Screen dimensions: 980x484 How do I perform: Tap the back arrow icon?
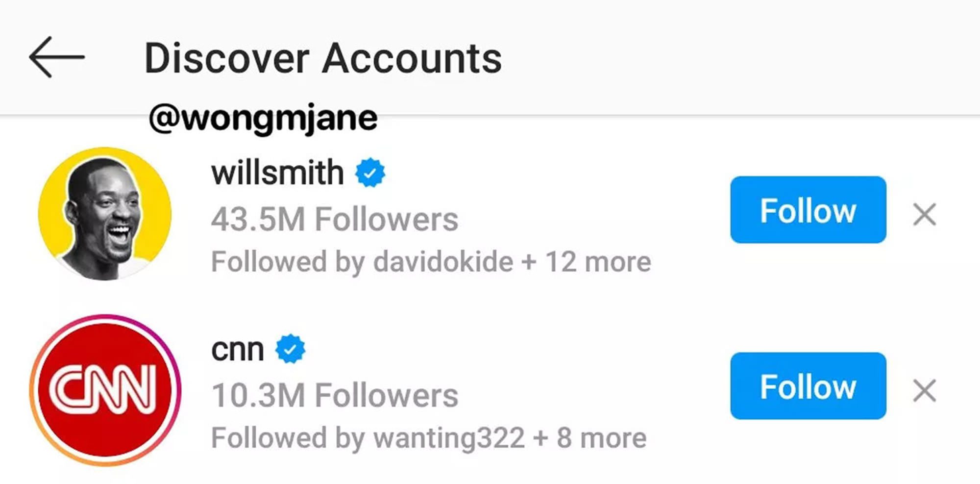tap(57, 57)
